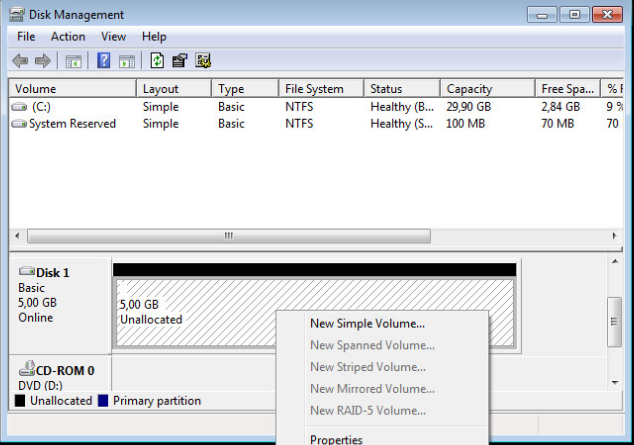The image size is (634, 445).
Task: Open the View menu
Action: 113,37
